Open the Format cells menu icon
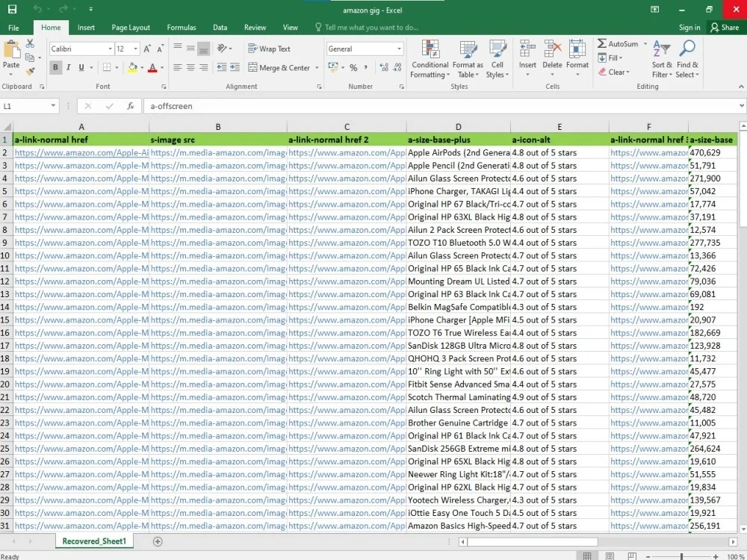747x560 pixels. 577,49
